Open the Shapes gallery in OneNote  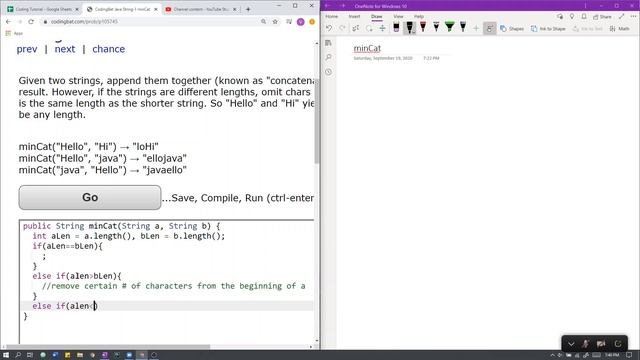(x=512, y=29)
